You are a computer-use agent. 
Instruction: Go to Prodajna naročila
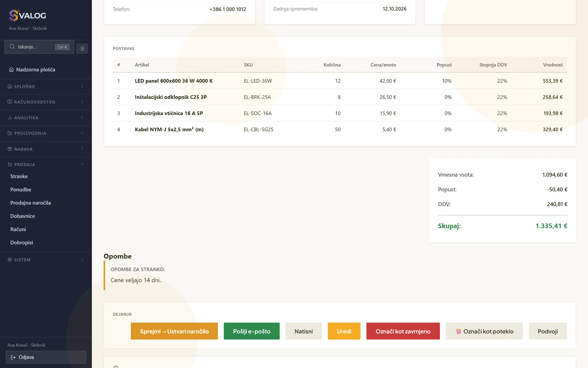tap(30, 203)
